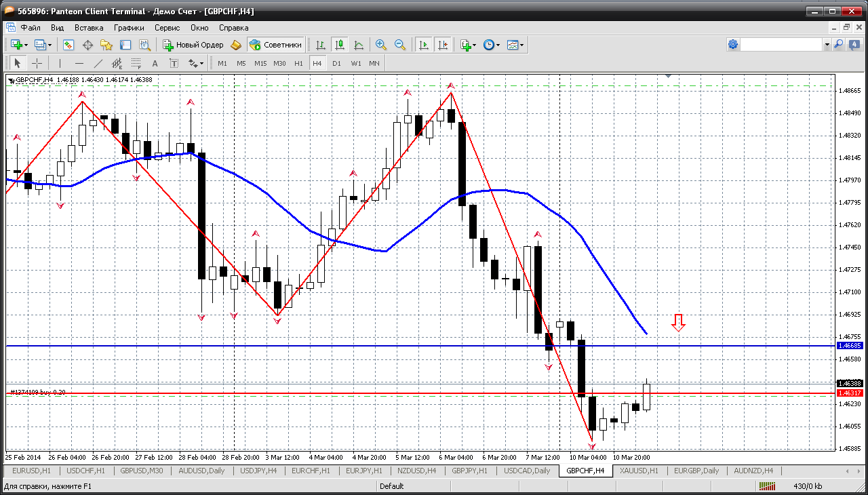Image resolution: width=868 pixels, height=495 pixels.
Task: Click the zoom in magnifier icon
Action: click(x=381, y=45)
